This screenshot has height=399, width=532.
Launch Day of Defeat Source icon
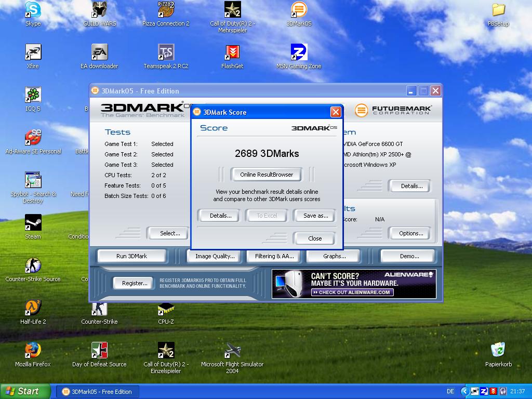(x=99, y=351)
